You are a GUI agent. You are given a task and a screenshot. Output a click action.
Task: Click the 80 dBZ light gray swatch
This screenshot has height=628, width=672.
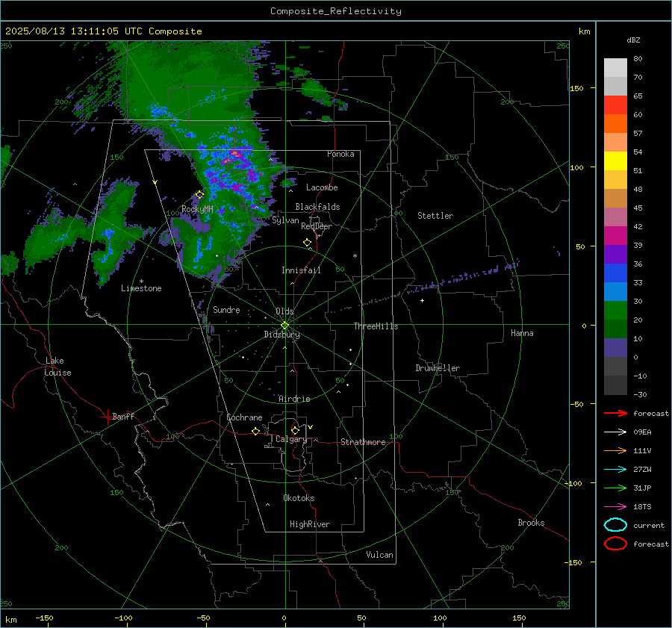pyautogui.click(x=615, y=67)
